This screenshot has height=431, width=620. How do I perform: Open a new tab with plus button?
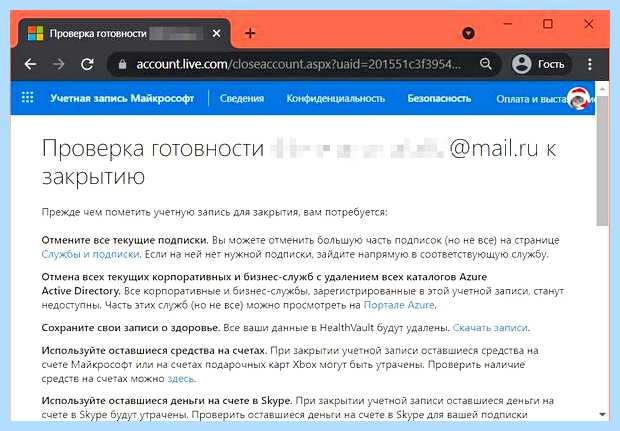pos(250,33)
